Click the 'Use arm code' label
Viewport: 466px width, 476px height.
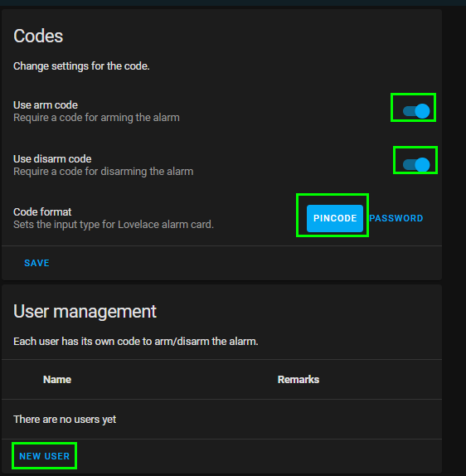tap(46, 105)
